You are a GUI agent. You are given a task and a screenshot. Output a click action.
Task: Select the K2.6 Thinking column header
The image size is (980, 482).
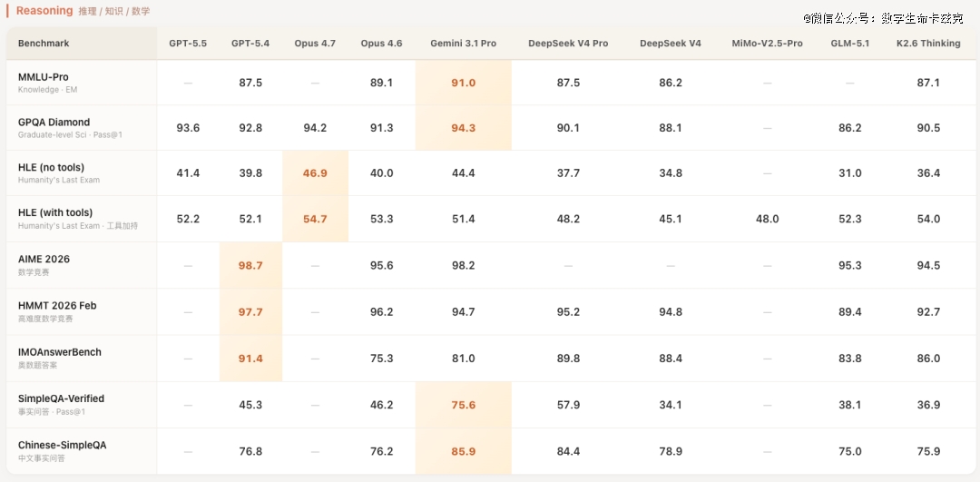click(x=928, y=44)
